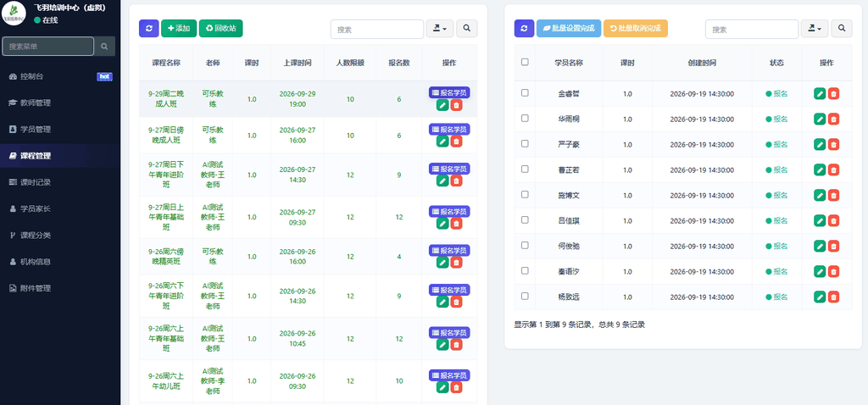The image size is (868, 405).
Task: Open 报名学员 for 9-26周六上午青年基础班
Action: (449, 332)
